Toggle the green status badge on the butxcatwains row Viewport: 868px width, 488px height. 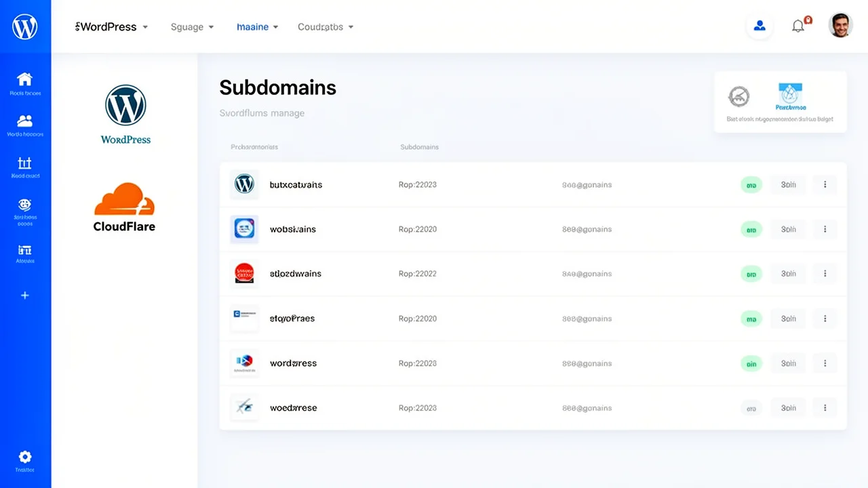click(x=751, y=184)
